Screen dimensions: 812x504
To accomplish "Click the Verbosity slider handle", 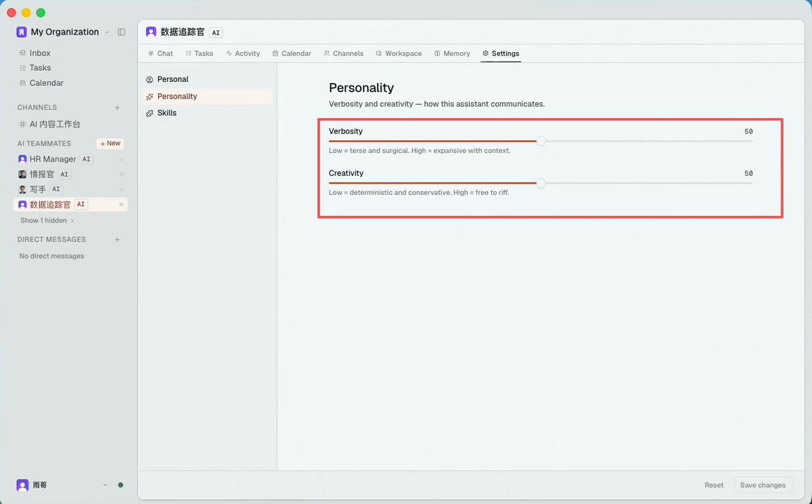I will point(541,141).
